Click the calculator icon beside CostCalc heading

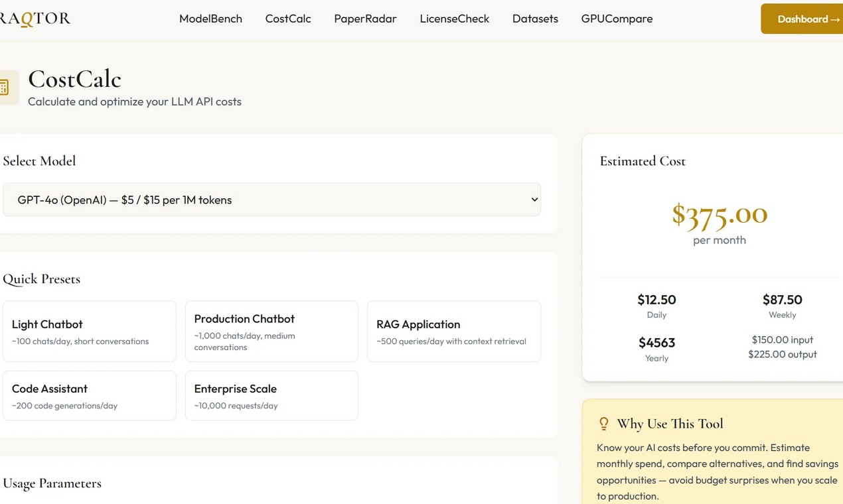tap(5, 87)
